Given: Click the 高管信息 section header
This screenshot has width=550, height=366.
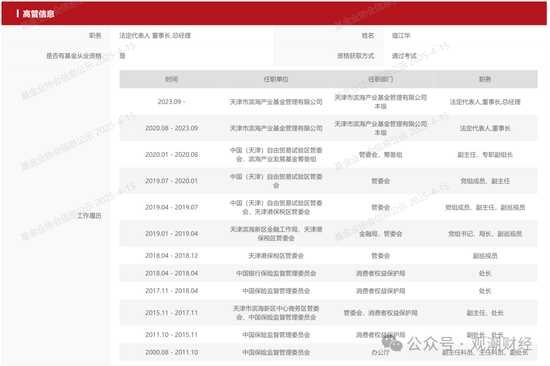Looking at the screenshot, I should click(x=38, y=14).
